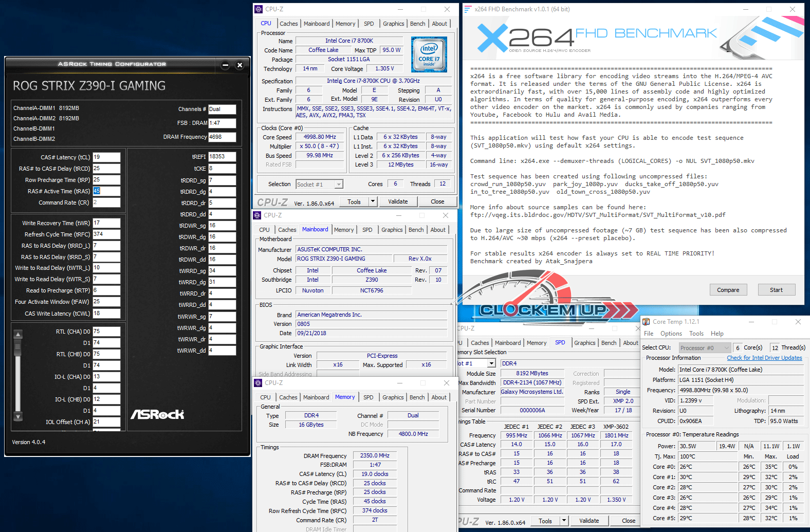This screenshot has width=810, height=532.
Task: Minimize the ASRock Timing Configurator window
Action: coord(225,65)
